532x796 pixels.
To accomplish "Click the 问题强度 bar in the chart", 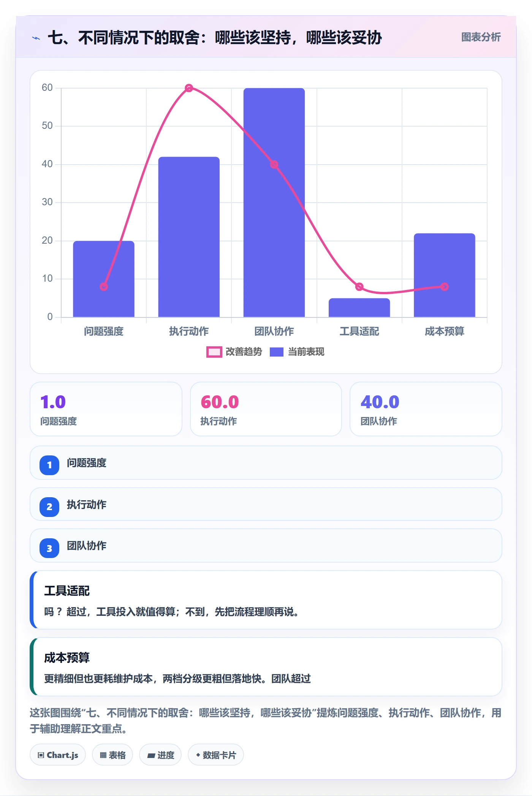I will pos(104,279).
